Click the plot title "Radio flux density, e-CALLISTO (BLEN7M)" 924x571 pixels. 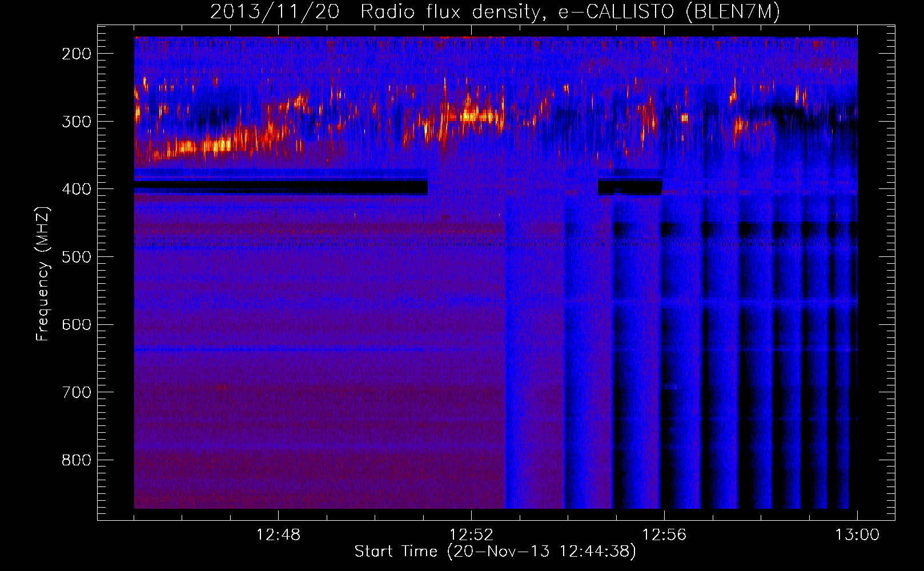point(570,13)
